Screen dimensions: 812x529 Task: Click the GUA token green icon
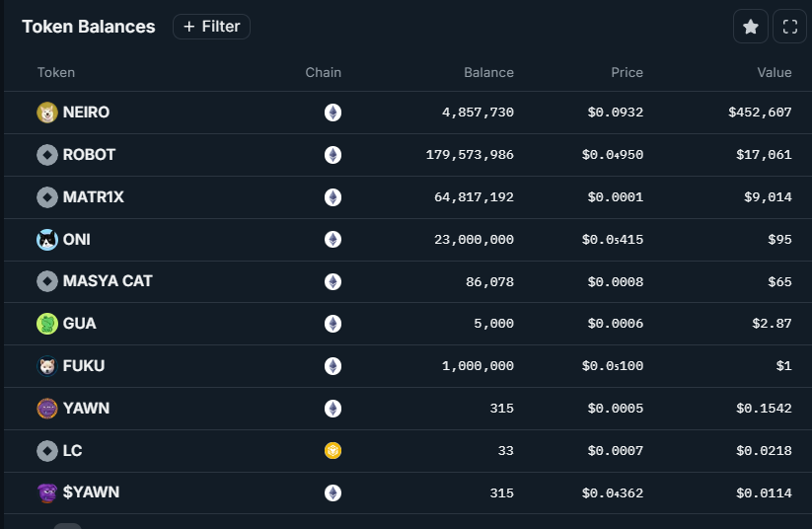(47, 324)
